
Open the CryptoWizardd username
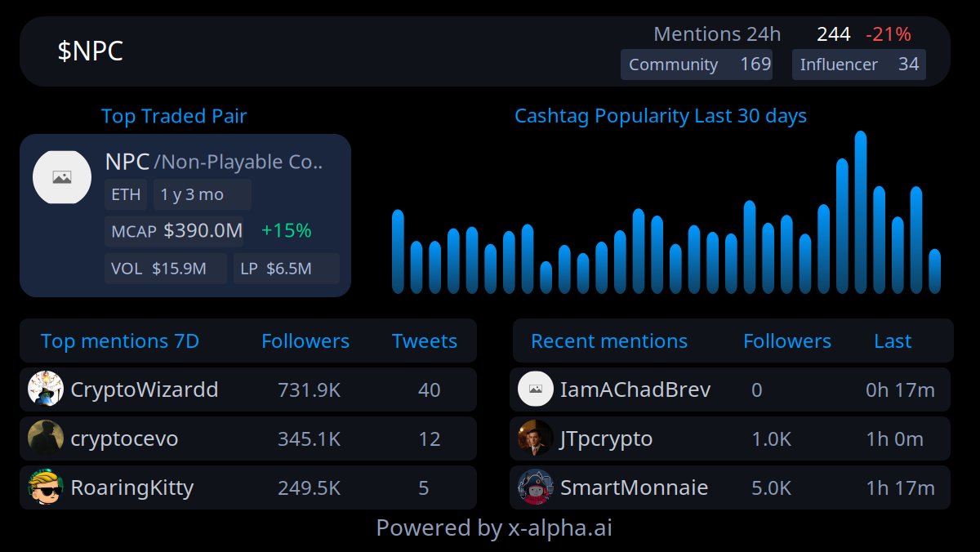145,390
